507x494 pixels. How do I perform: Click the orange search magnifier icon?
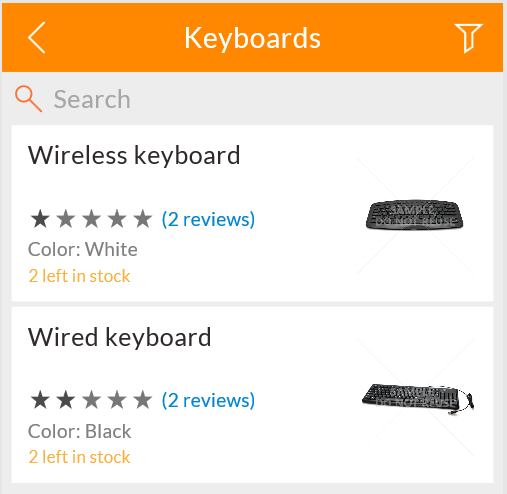pyautogui.click(x=28, y=98)
